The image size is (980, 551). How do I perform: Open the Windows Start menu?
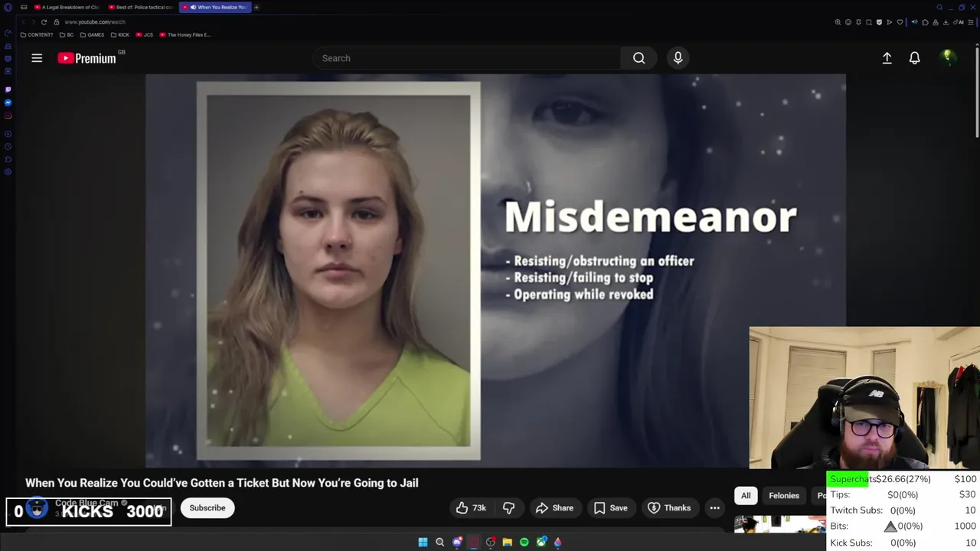click(423, 542)
